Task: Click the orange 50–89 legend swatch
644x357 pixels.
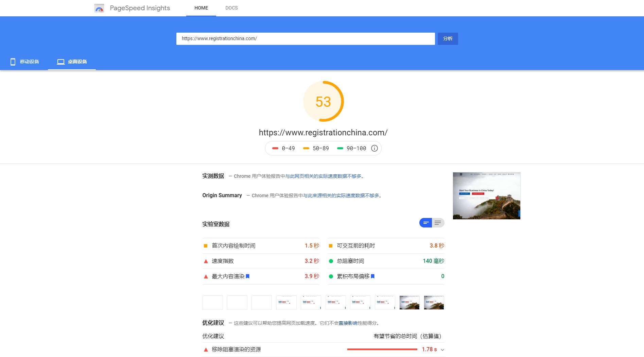Action: pyautogui.click(x=306, y=148)
